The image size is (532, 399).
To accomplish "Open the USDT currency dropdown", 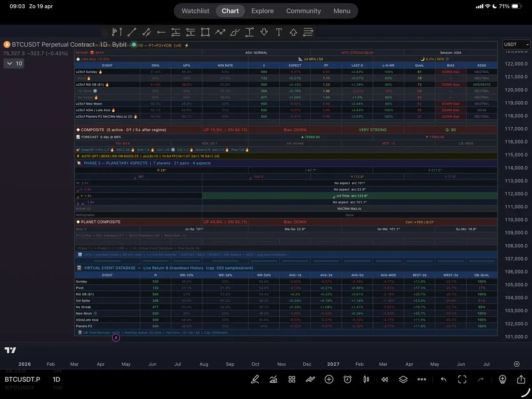I will 516,44.
